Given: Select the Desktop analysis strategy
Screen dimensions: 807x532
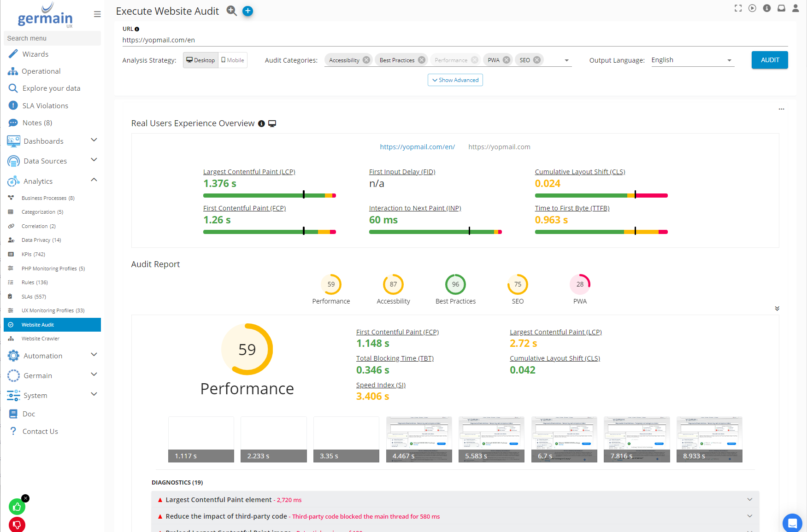Looking at the screenshot, I should coord(200,60).
